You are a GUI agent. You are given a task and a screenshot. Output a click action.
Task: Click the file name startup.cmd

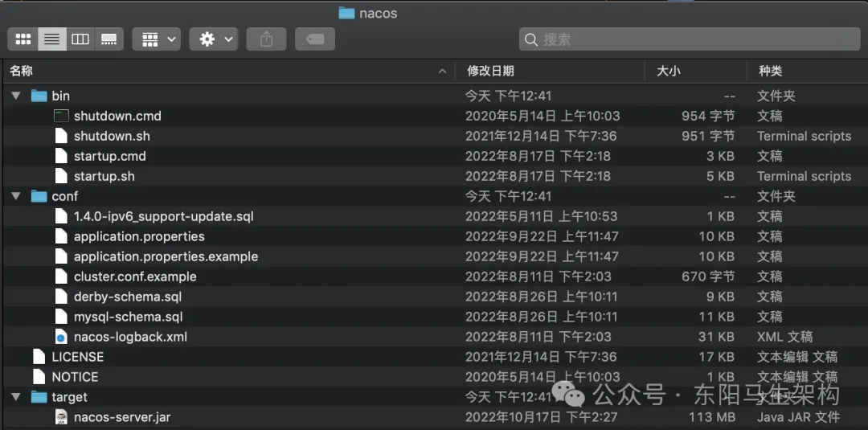[x=110, y=156]
